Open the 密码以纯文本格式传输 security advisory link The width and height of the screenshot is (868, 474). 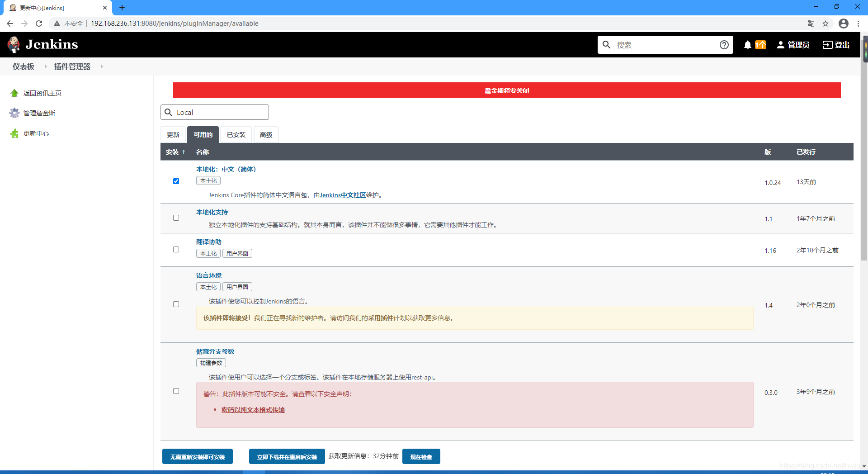click(x=253, y=410)
